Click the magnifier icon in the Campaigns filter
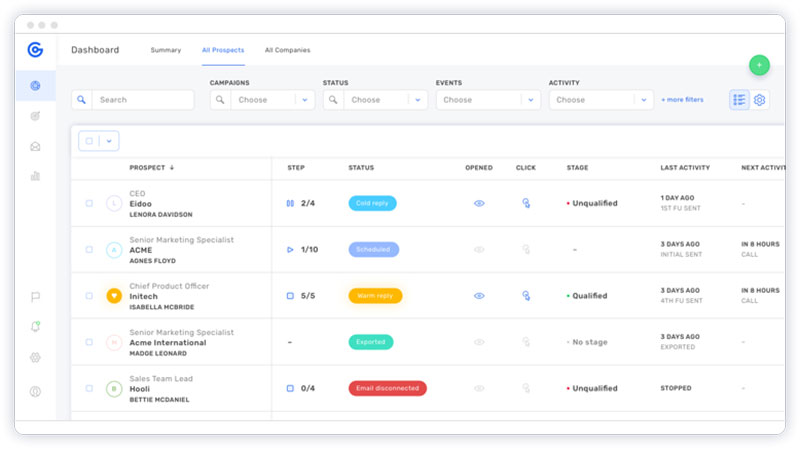Screen dimensions: 800x449 click(x=220, y=100)
